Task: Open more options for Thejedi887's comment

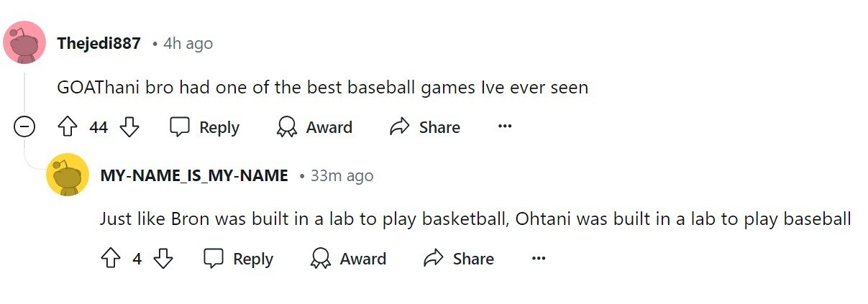Action: pos(505,127)
